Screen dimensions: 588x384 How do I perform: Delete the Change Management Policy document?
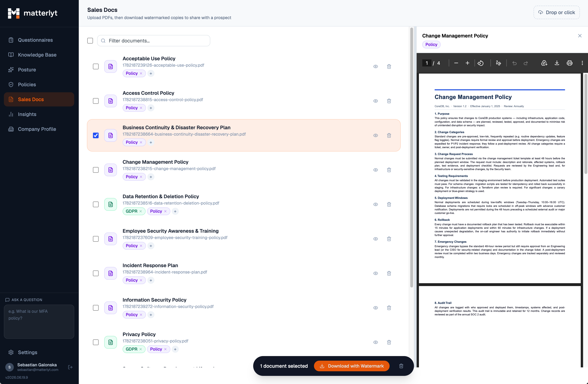[x=389, y=170]
